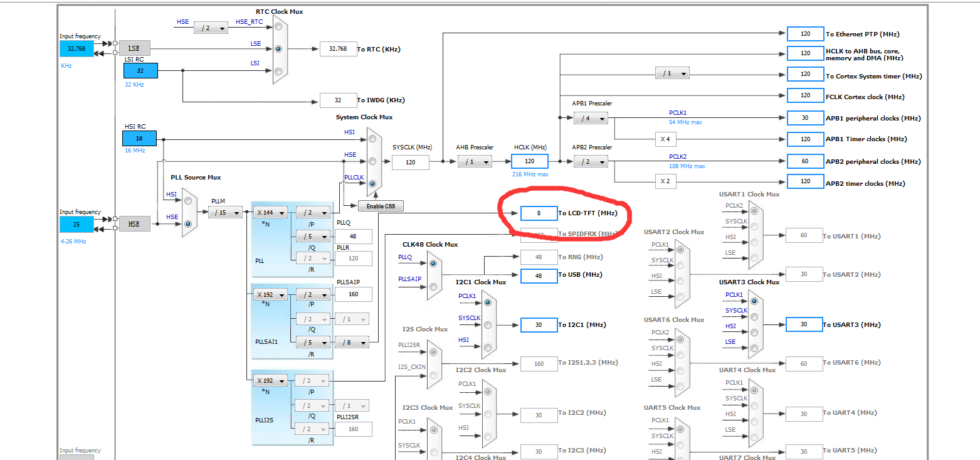Click APB2 peripheral clocks value field
This screenshot has height=460, width=980.
pos(805,161)
